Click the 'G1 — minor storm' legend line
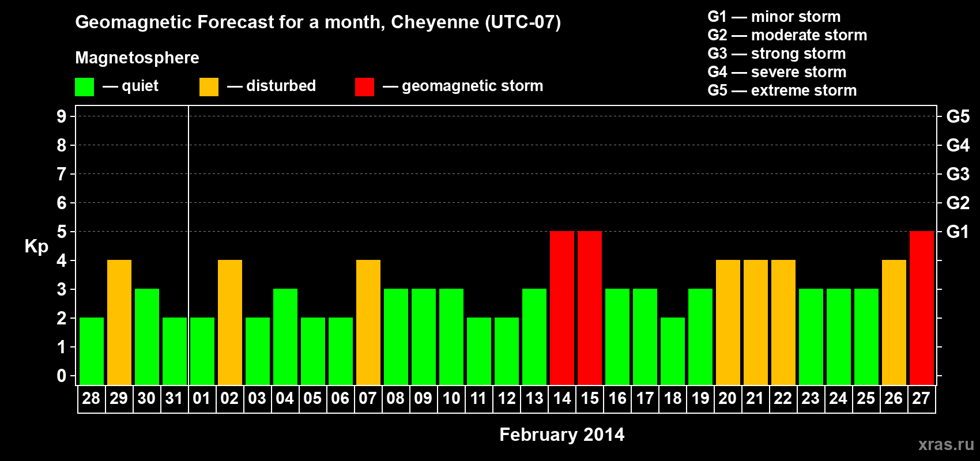This screenshot has height=461, width=980. click(774, 17)
